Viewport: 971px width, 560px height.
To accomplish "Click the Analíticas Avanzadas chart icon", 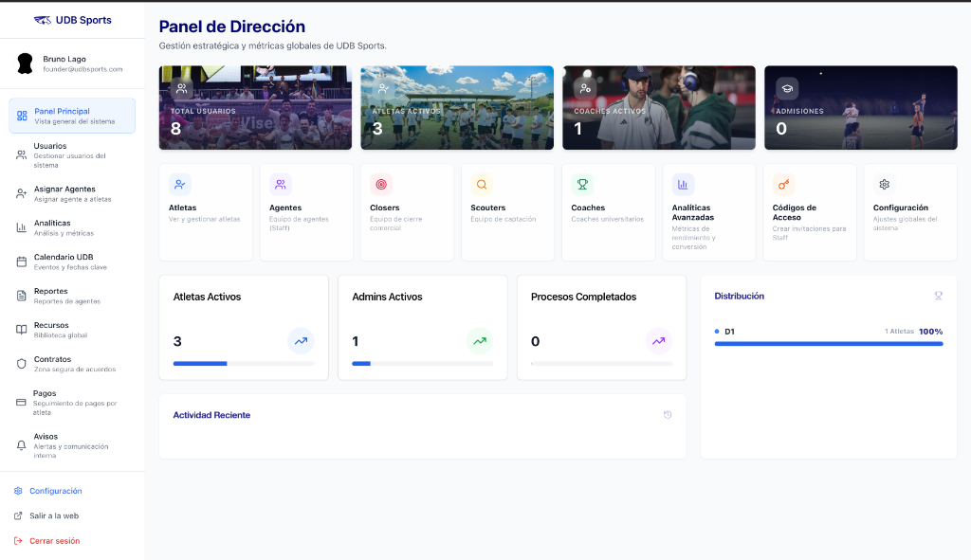I will pyautogui.click(x=683, y=185).
